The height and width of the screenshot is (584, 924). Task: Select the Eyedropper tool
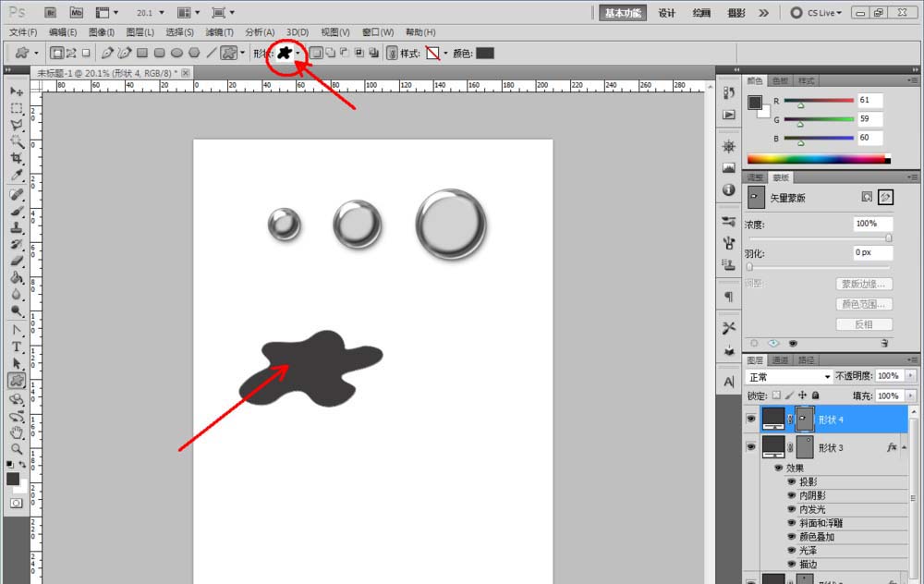point(17,175)
